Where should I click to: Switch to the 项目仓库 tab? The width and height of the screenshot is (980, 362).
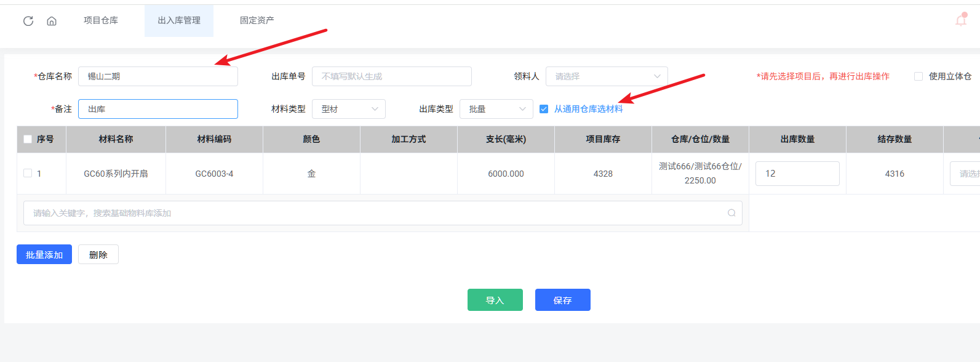click(x=101, y=20)
